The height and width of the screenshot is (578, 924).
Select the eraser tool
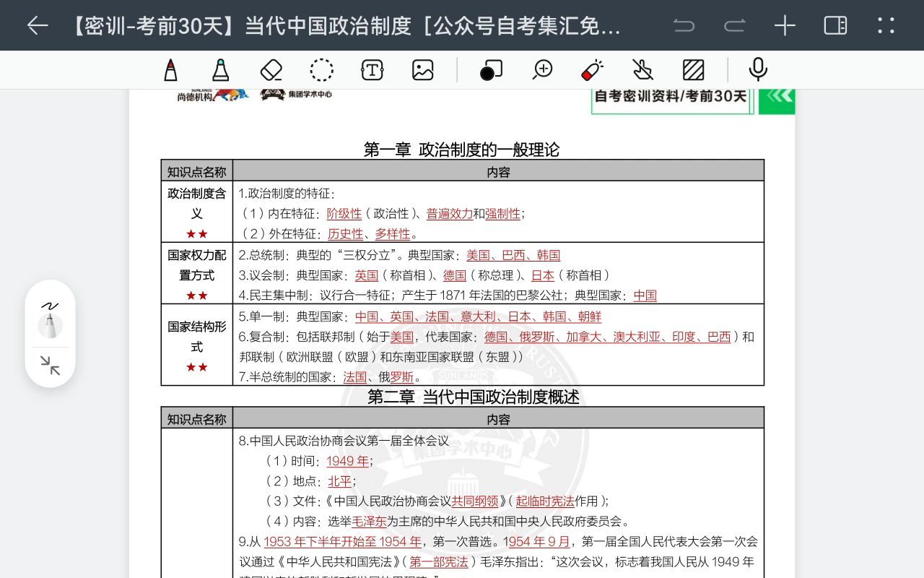[271, 70]
